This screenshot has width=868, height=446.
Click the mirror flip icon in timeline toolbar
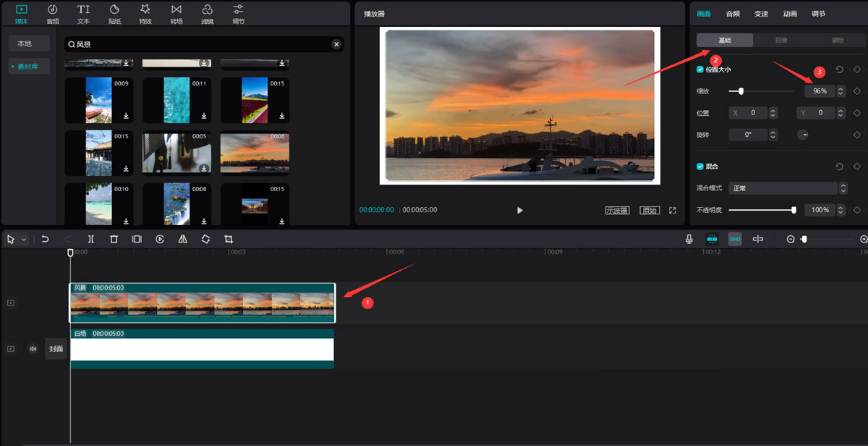[183, 239]
